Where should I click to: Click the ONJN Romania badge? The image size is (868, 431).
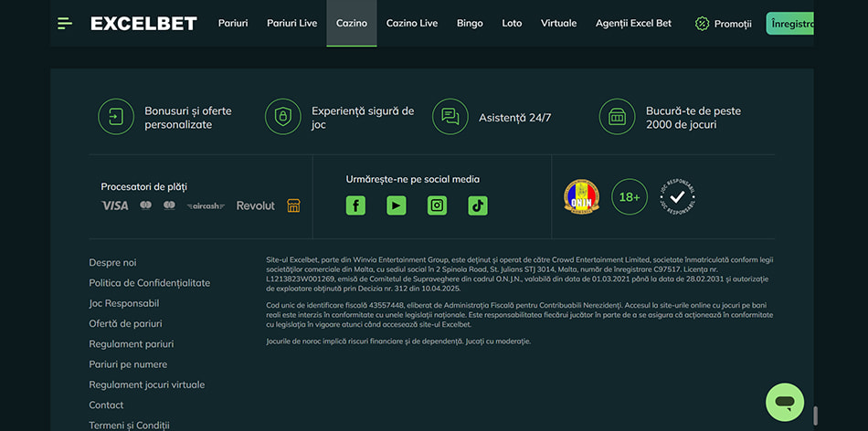point(582,196)
